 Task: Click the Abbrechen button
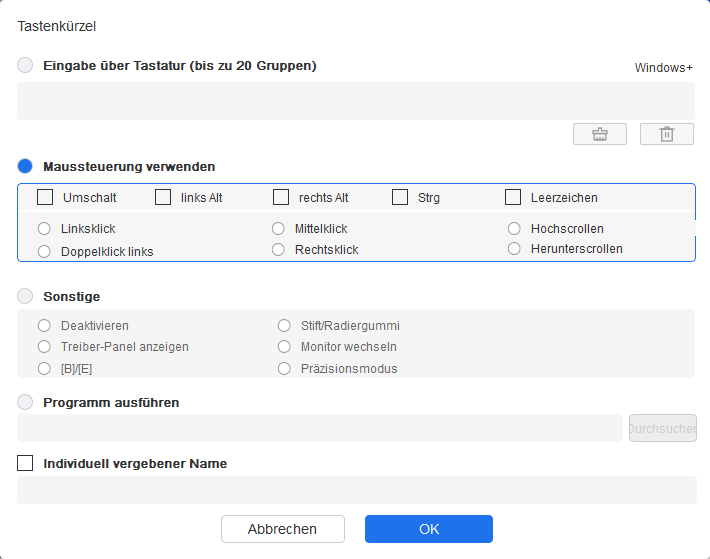283,529
